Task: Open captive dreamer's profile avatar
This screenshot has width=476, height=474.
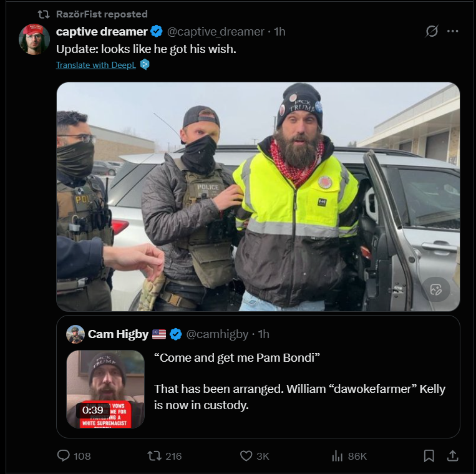Action: point(34,39)
